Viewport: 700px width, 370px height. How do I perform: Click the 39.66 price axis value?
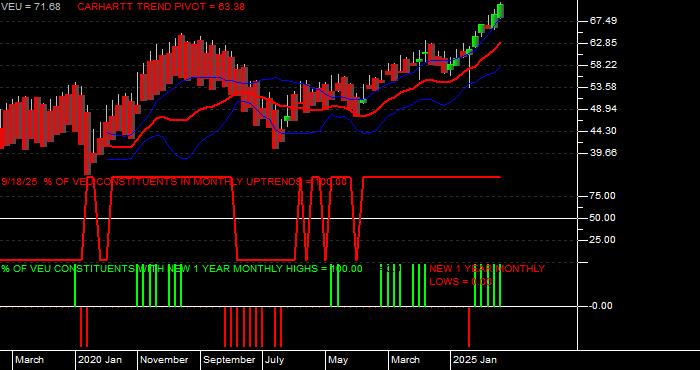coord(603,153)
